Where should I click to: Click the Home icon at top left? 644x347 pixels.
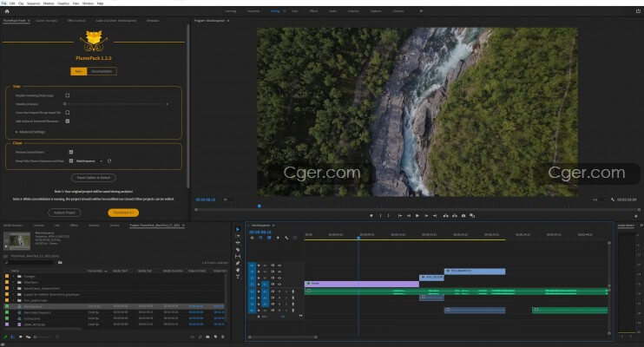click(9, 12)
